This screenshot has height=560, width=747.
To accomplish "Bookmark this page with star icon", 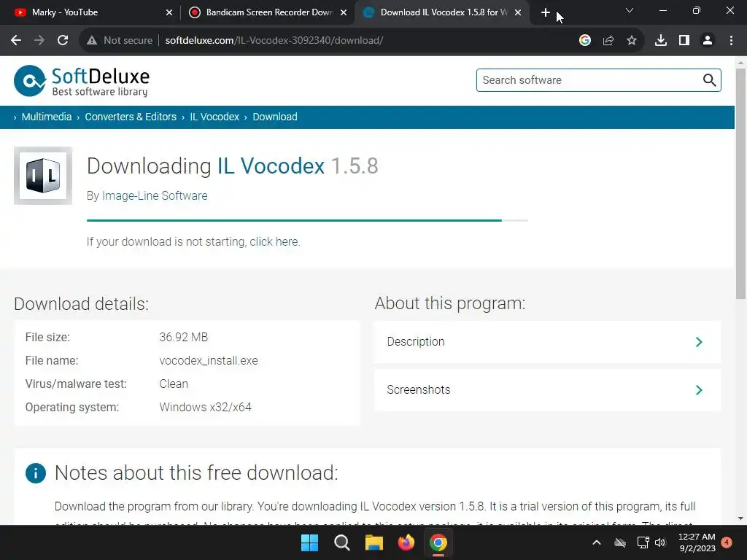I will pyautogui.click(x=632, y=41).
